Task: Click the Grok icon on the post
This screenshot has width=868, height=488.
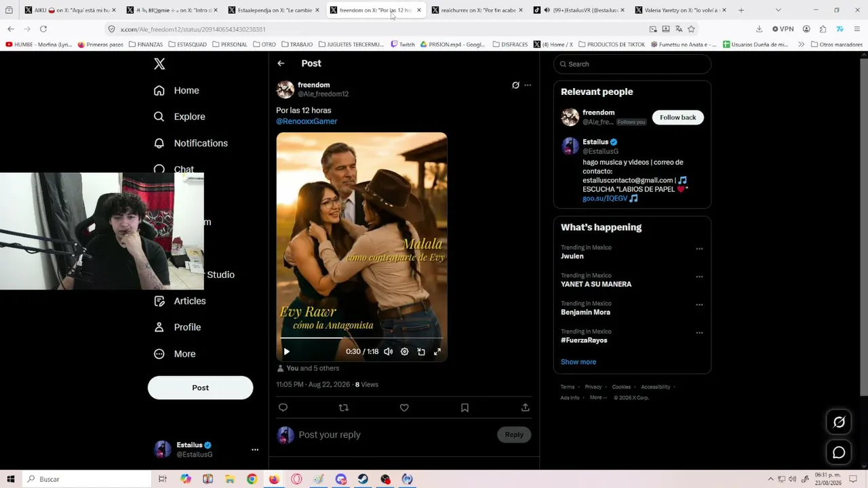Action: pos(515,85)
